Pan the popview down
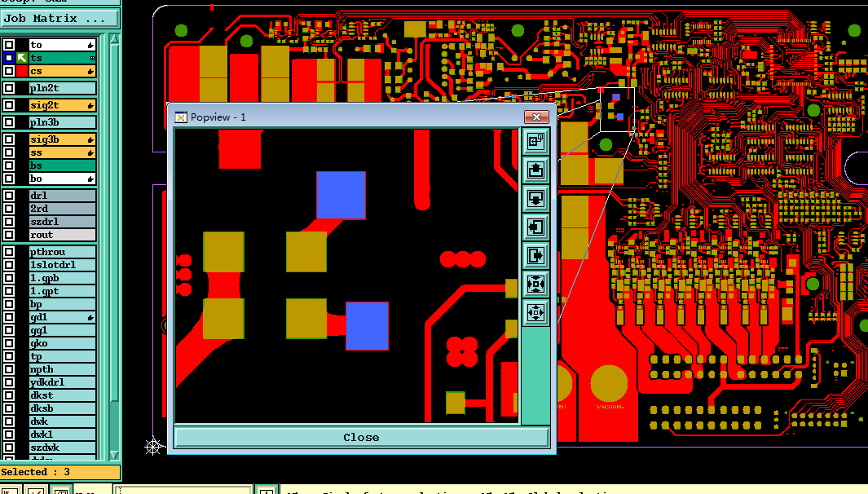Screen dimensions: 868x494 535,198
